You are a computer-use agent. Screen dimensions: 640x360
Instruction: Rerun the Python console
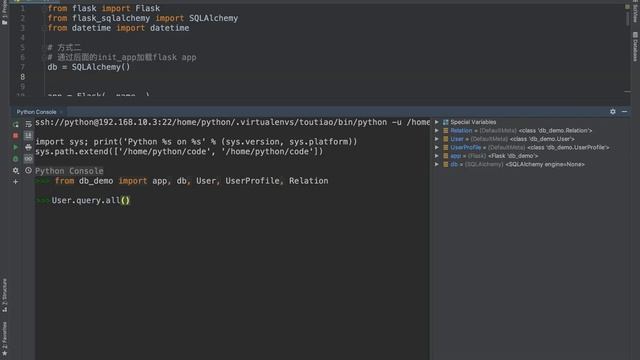pos(16,124)
